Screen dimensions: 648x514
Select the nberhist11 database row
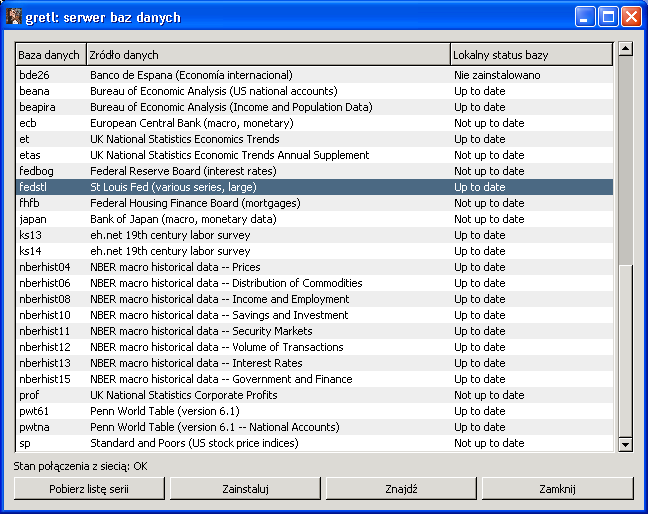[314, 331]
